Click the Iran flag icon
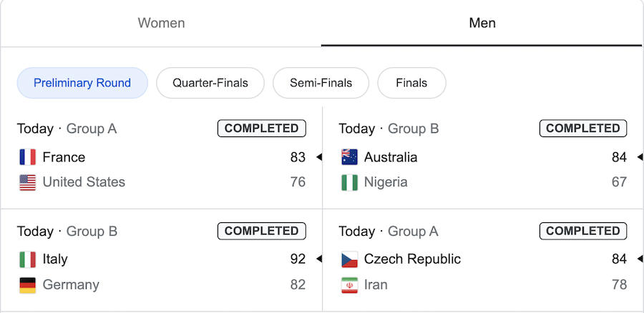 click(349, 284)
